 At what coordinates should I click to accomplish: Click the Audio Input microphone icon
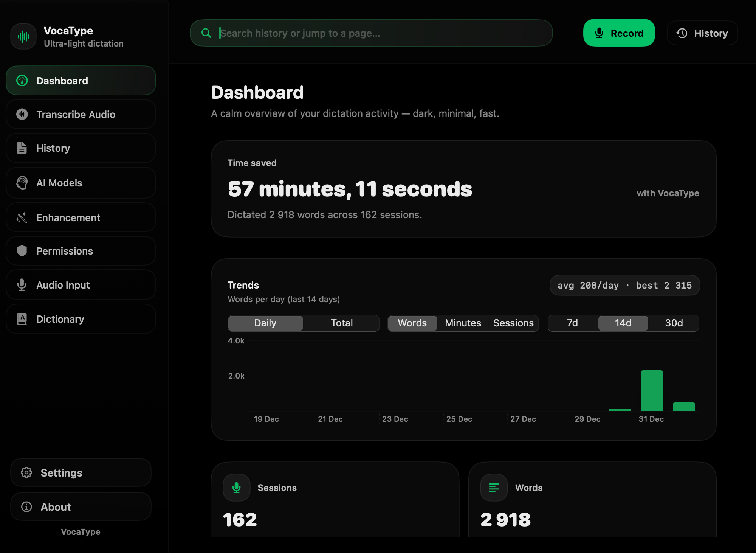pos(22,285)
